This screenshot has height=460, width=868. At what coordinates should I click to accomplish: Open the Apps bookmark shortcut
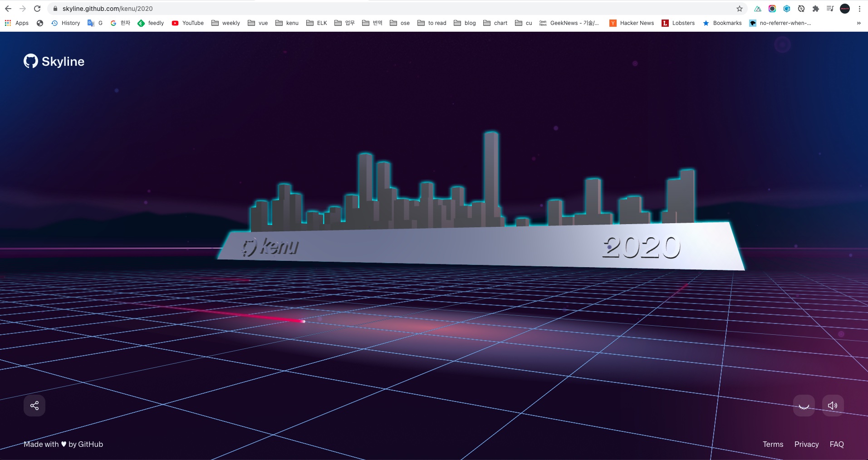click(x=17, y=23)
